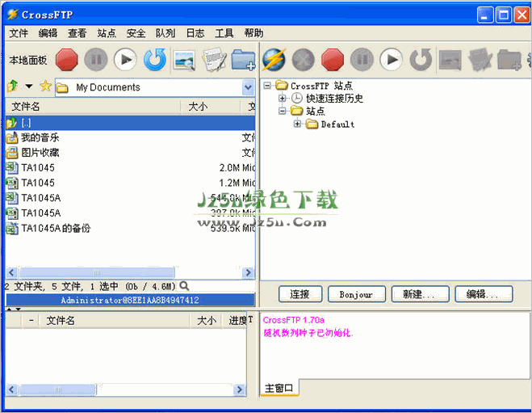Open the 编辑 menu

(x=48, y=33)
